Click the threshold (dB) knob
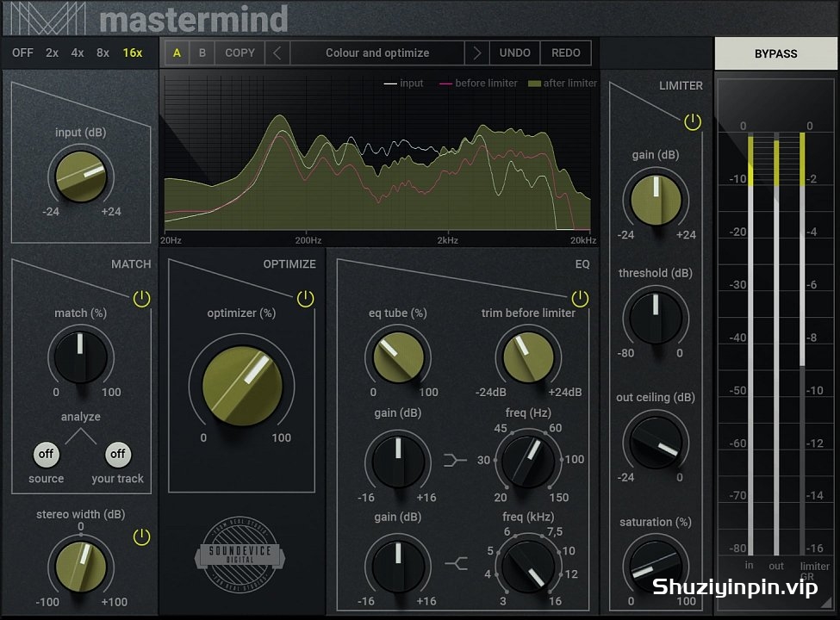This screenshot has height=620, width=840. [x=656, y=318]
